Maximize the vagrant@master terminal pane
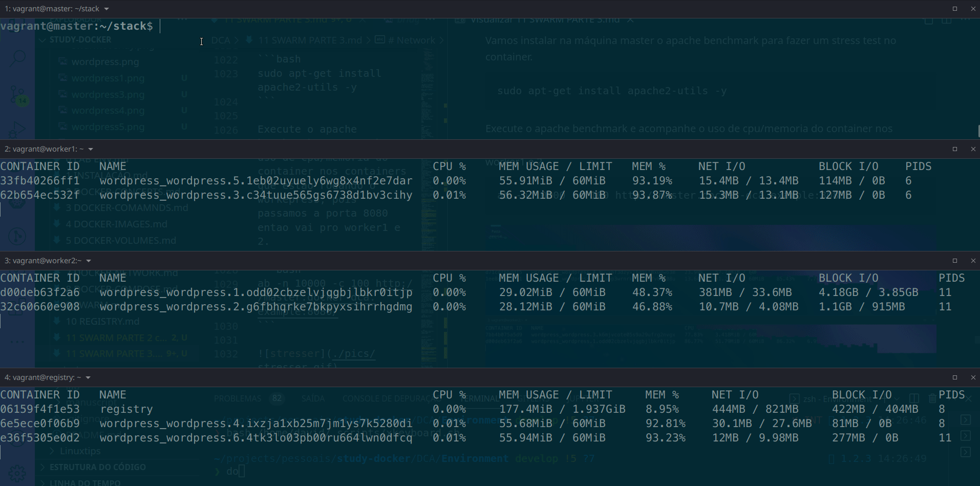This screenshot has height=486, width=980. 954,9
